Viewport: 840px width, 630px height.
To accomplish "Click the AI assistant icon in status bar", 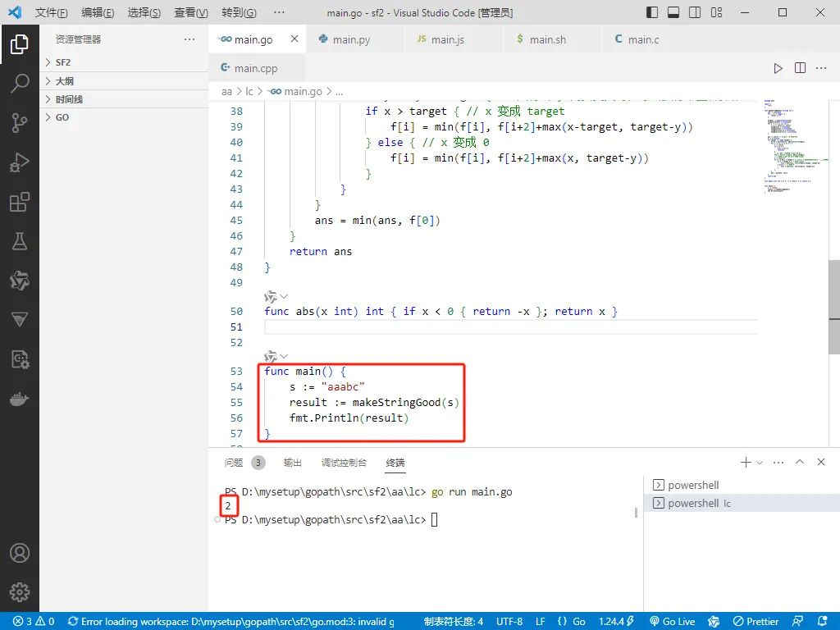I will click(x=714, y=622).
